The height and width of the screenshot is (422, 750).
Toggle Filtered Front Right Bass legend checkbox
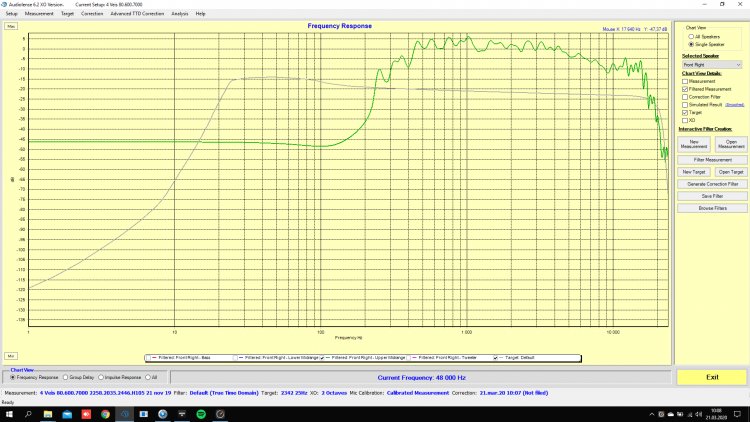point(148,358)
